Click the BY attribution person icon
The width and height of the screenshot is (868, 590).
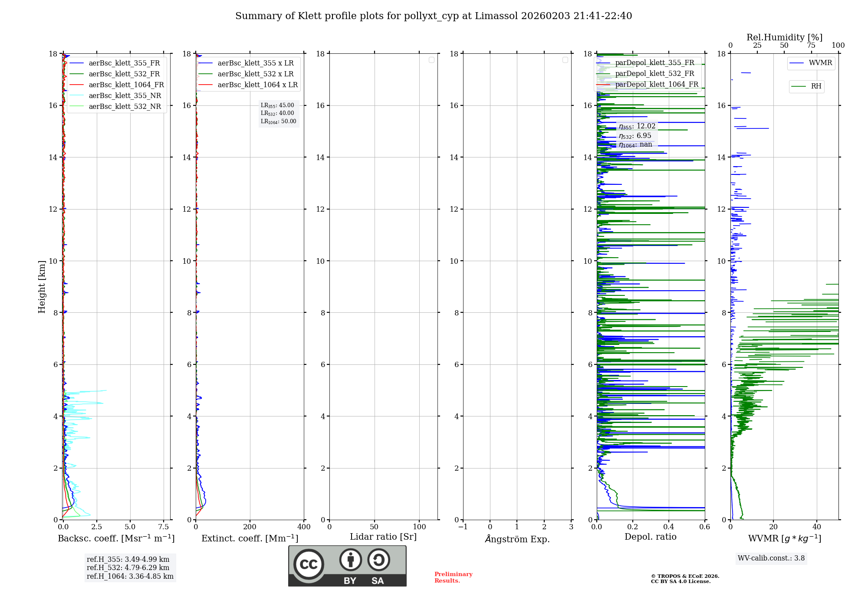tap(350, 560)
